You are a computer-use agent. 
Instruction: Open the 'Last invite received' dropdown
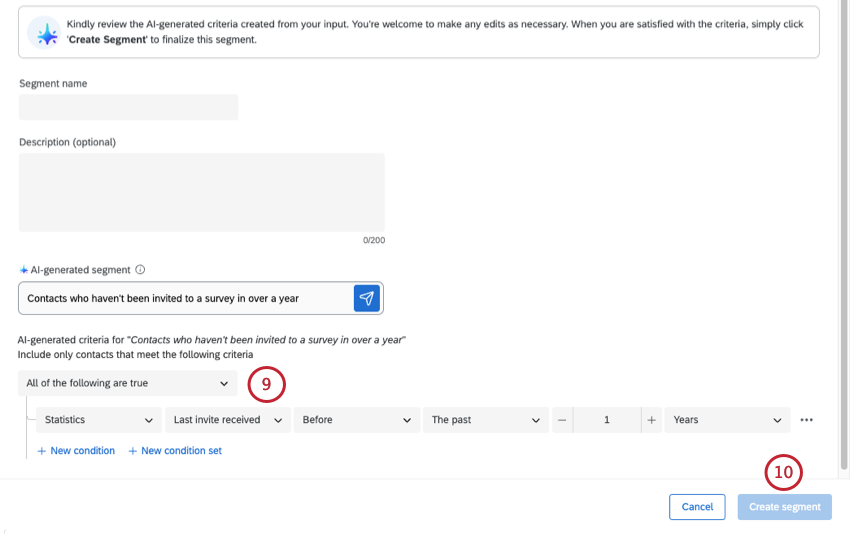(228, 420)
